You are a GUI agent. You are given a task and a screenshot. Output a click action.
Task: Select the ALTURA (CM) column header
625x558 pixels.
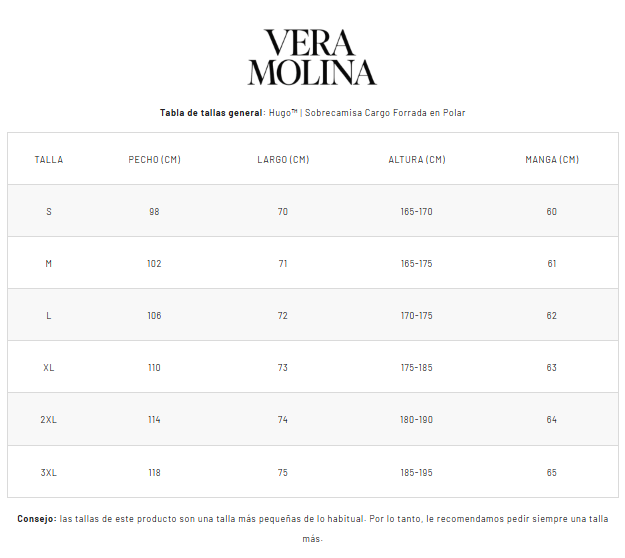point(416,160)
